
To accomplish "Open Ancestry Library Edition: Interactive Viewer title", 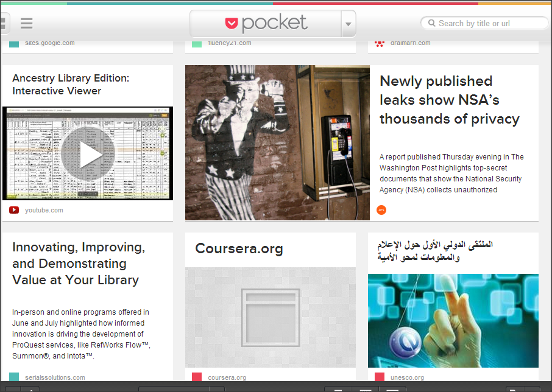I will (71, 85).
